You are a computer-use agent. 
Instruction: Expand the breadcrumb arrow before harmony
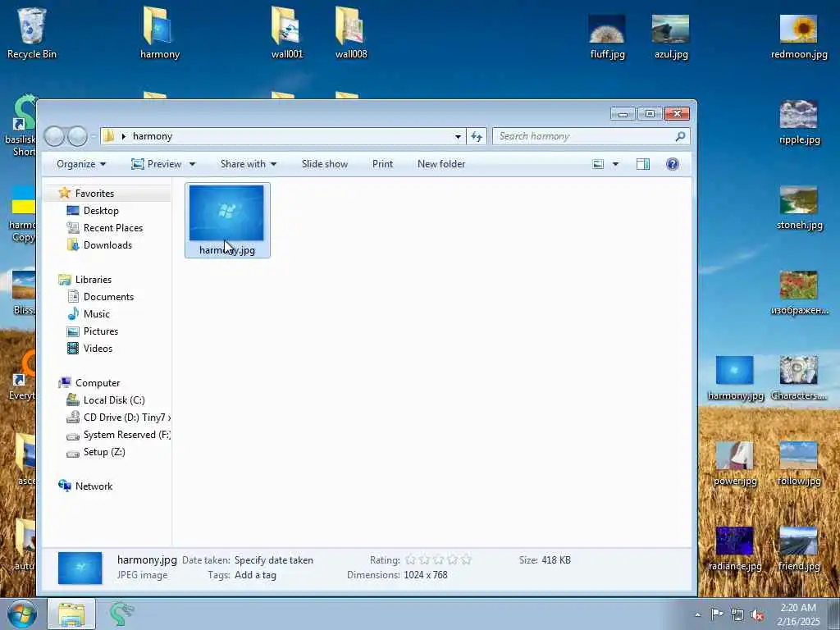pos(124,137)
